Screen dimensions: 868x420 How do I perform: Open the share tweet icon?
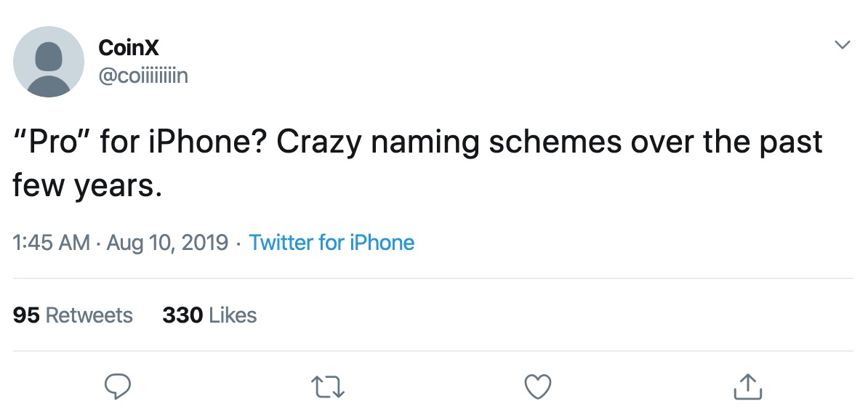pyautogui.click(x=747, y=387)
